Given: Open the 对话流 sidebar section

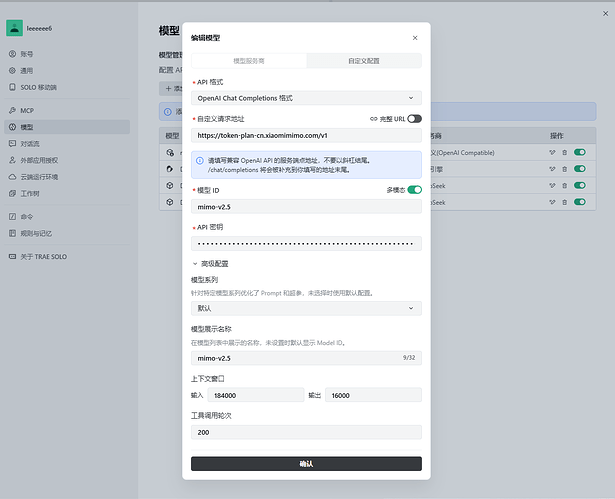Looking at the screenshot, I should coord(67,144).
